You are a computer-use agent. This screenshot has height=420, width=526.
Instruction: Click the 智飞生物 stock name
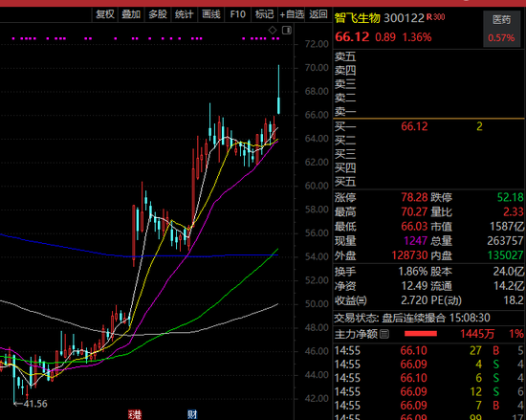click(x=358, y=18)
